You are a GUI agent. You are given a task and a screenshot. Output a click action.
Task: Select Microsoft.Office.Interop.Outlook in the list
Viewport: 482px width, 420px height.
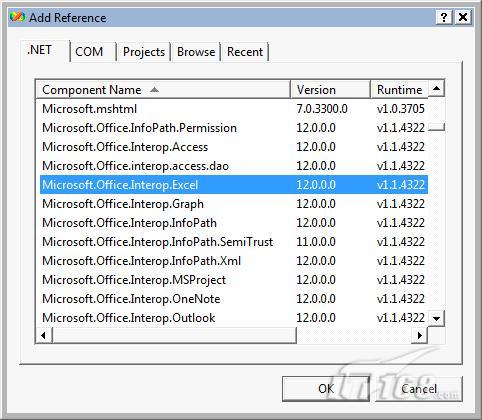click(234, 318)
